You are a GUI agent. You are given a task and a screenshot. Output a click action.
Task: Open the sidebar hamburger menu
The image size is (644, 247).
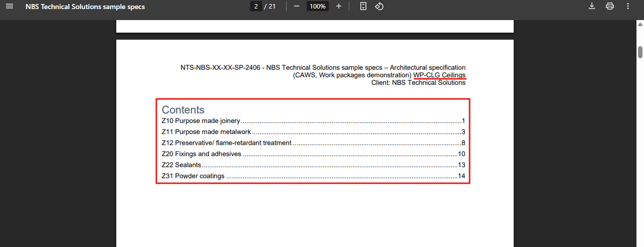10,7
